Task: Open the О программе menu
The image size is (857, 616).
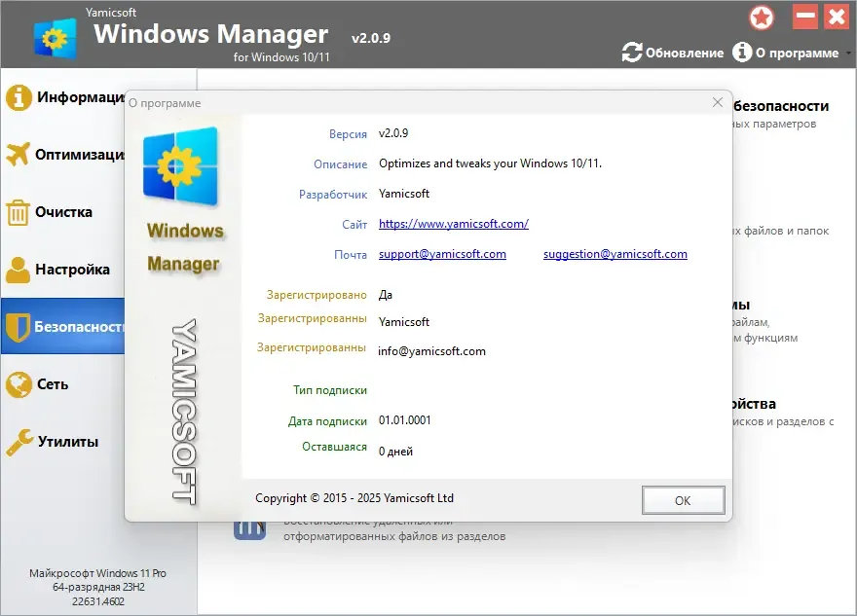Action: tap(785, 53)
